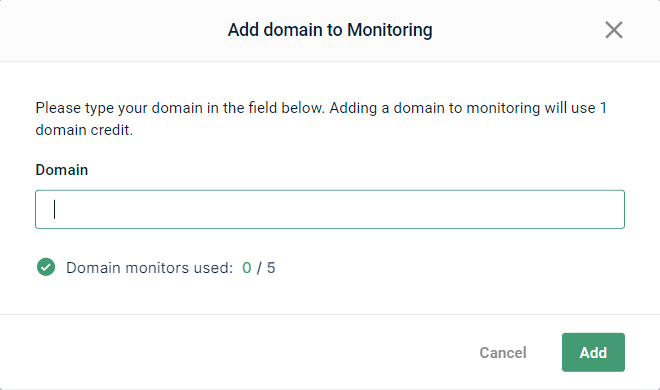Screen dimensions: 660x390
Task: Click the Domain monitors used text
Action: [149, 268]
